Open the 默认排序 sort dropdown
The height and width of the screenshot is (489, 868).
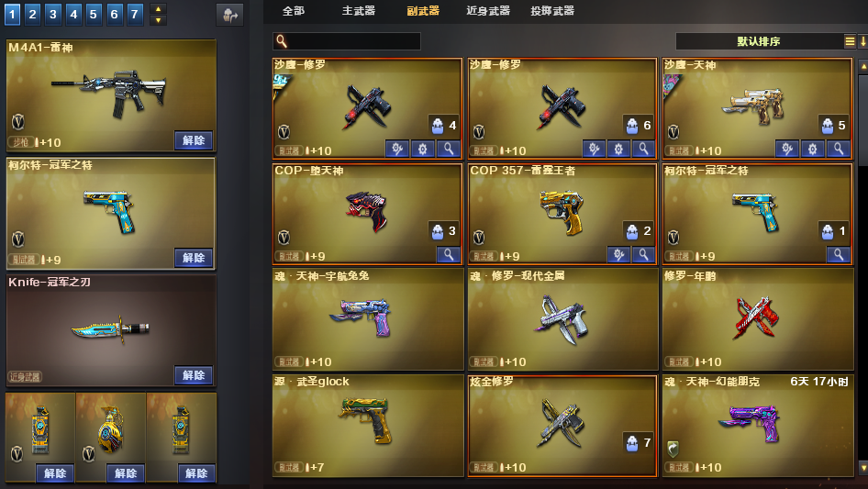[x=759, y=41]
